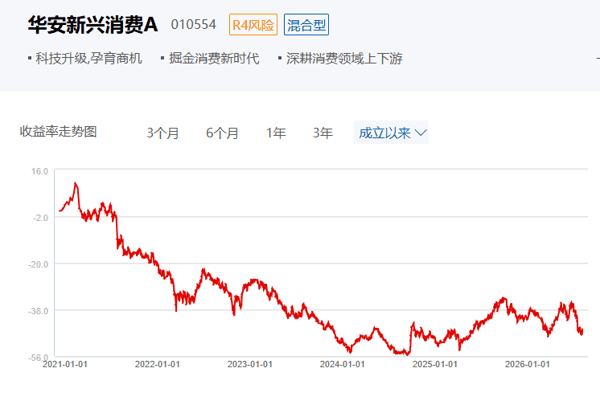Click the -38.0 y-axis value
The image size is (600, 401).
(x=38, y=311)
